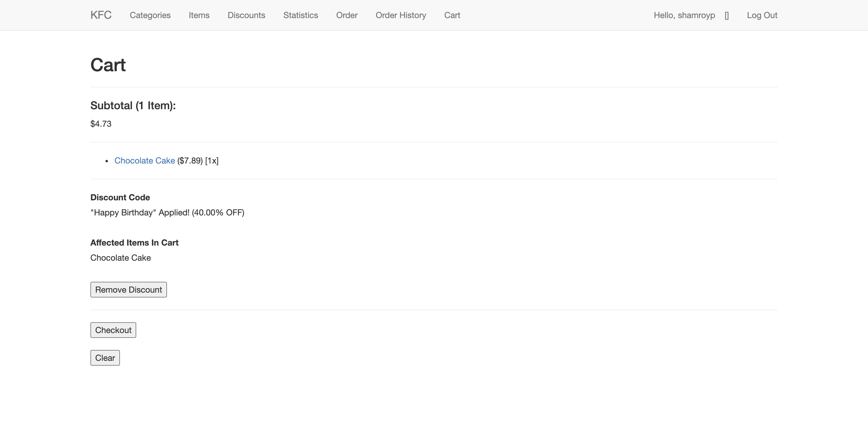This screenshot has width=868, height=426.
Task: Click the Hello, shamroyp user link
Action: (x=684, y=15)
